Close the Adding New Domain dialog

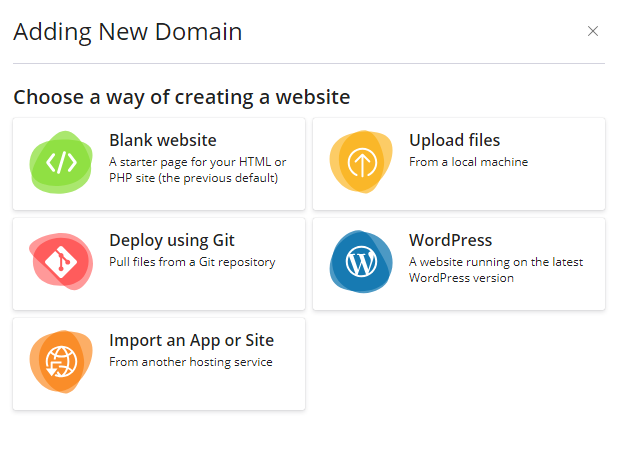[593, 31]
